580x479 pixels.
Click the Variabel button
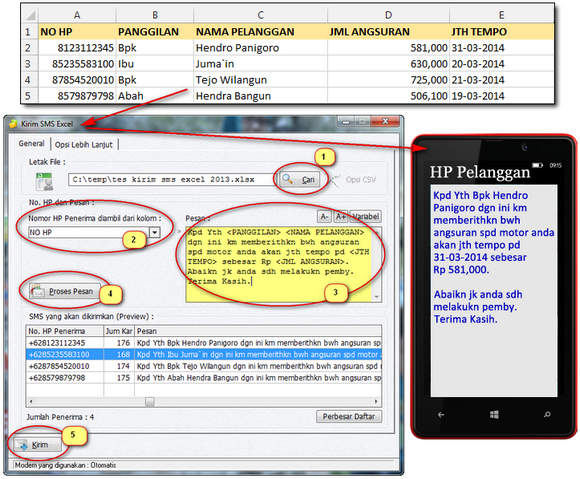[365, 216]
